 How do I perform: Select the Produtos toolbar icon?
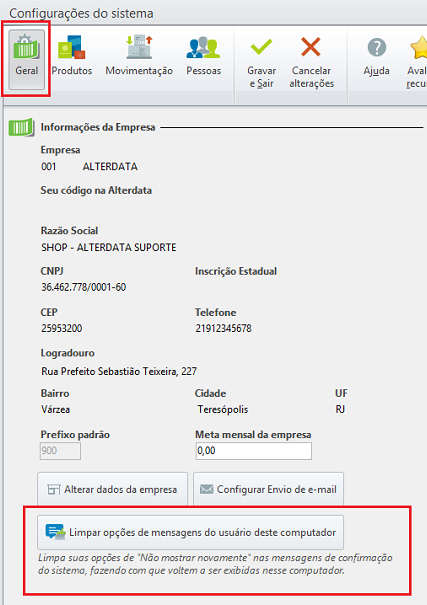[71, 47]
